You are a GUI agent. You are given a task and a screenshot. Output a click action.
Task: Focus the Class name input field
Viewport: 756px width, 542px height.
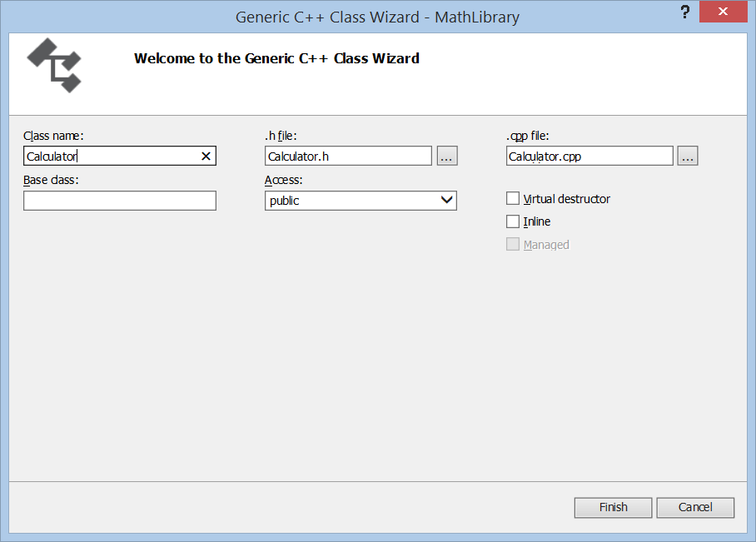[120, 157]
